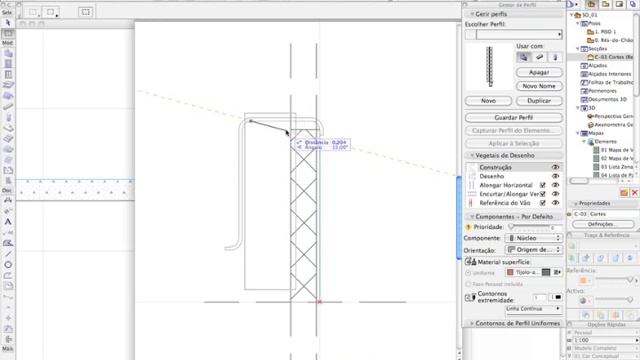Click the Guardar Perfil button
Image resolution: width=640 pixels, height=360 pixels.
tap(514, 118)
